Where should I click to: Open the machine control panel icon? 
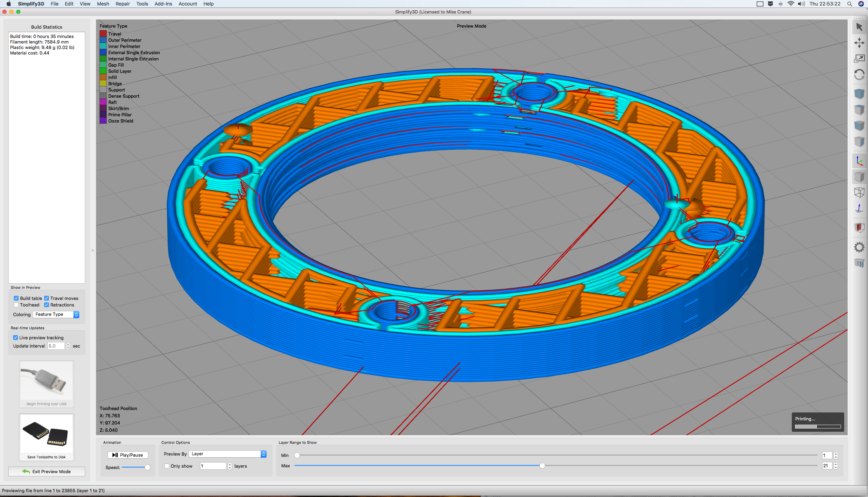click(x=859, y=263)
